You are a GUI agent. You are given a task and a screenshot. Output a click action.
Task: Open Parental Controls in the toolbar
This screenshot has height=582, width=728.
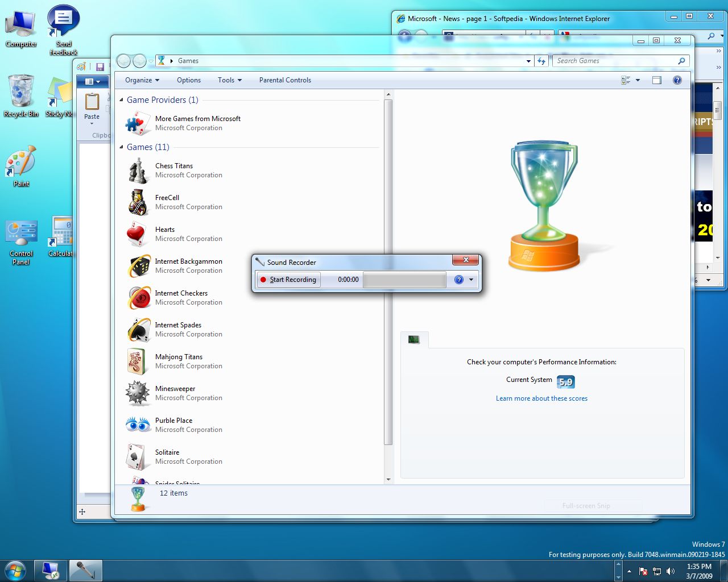pyautogui.click(x=285, y=80)
